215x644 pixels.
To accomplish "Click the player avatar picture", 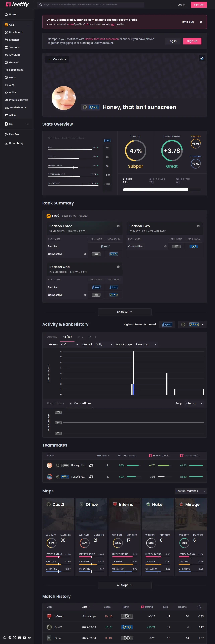I will pyautogui.click(x=64, y=98).
